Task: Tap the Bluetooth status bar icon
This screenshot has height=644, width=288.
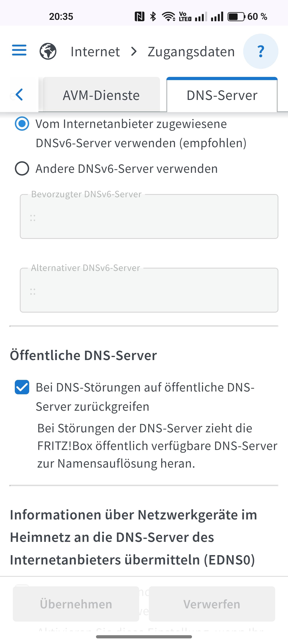Action: tap(153, 16)
